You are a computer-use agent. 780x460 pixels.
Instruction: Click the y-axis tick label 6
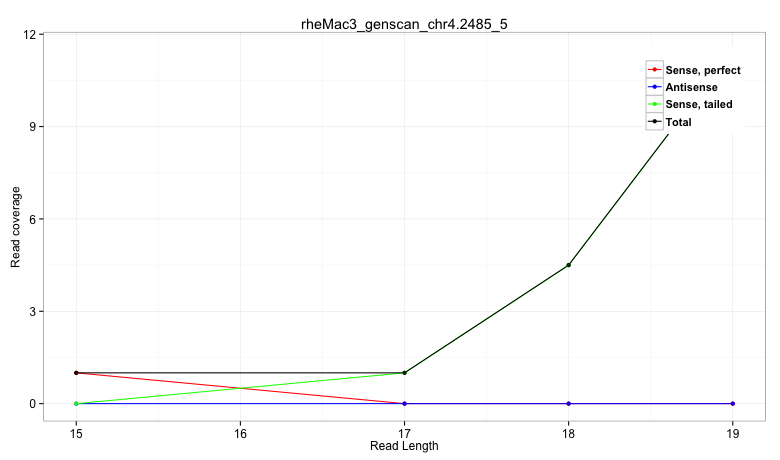pos(34,219)
